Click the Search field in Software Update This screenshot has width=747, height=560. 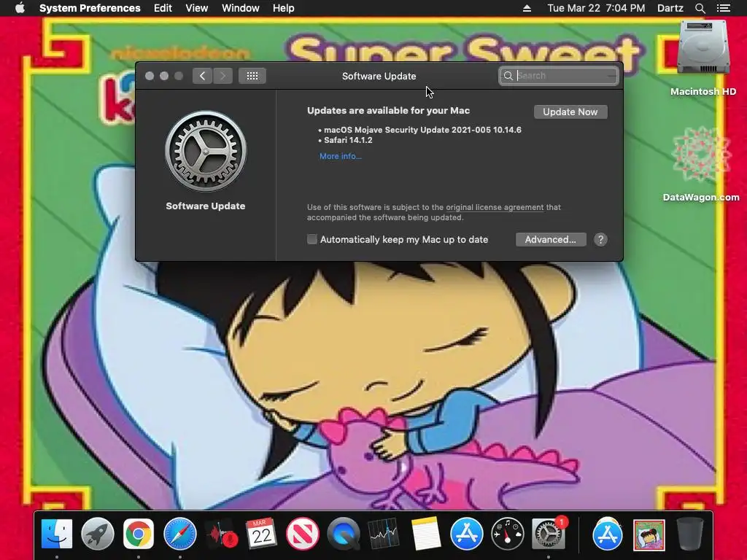(558, 76)
